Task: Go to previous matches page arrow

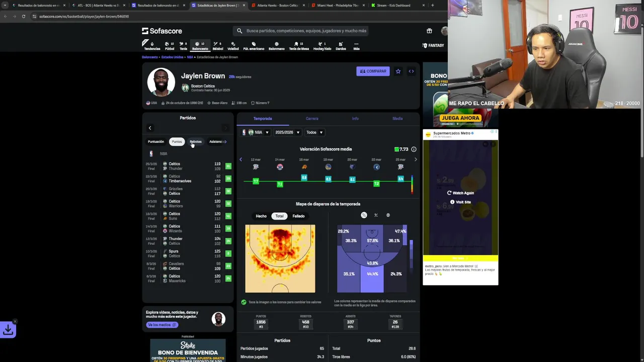Action: [150, 128]
